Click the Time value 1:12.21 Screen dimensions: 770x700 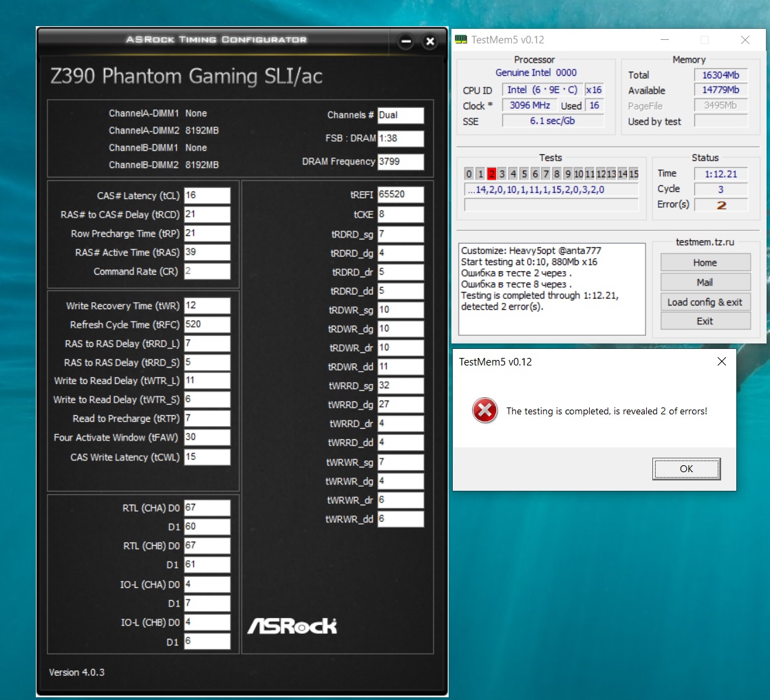tap(721, 174)
